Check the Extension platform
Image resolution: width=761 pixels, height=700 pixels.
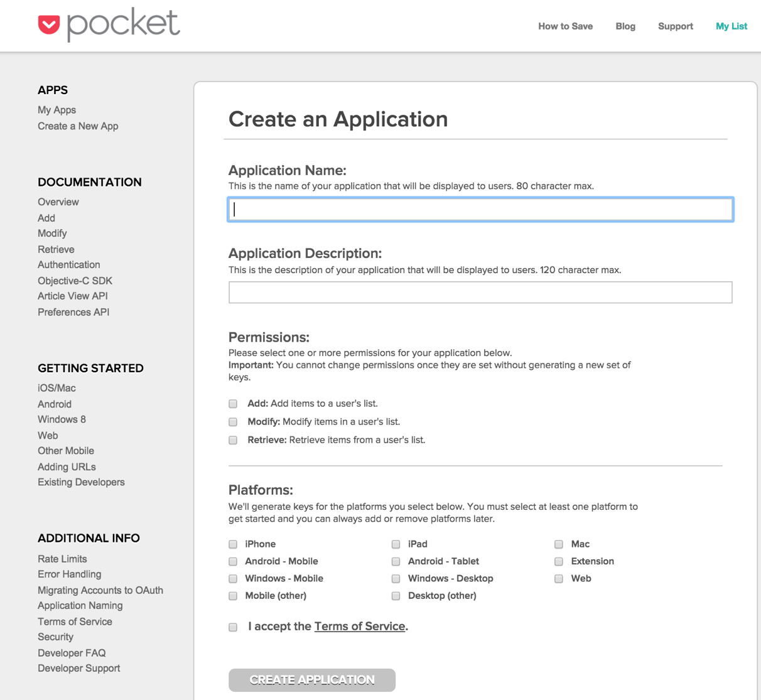click(x=558, y=561)
